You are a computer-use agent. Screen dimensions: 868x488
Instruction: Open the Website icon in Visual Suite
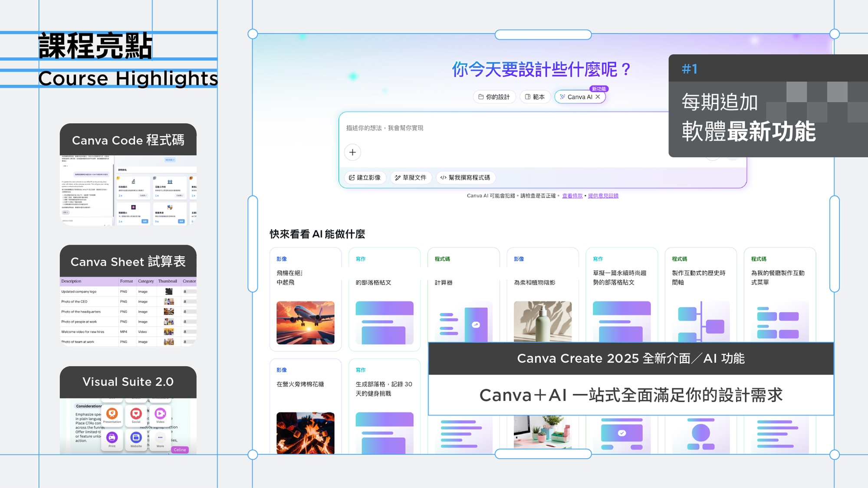136,439
